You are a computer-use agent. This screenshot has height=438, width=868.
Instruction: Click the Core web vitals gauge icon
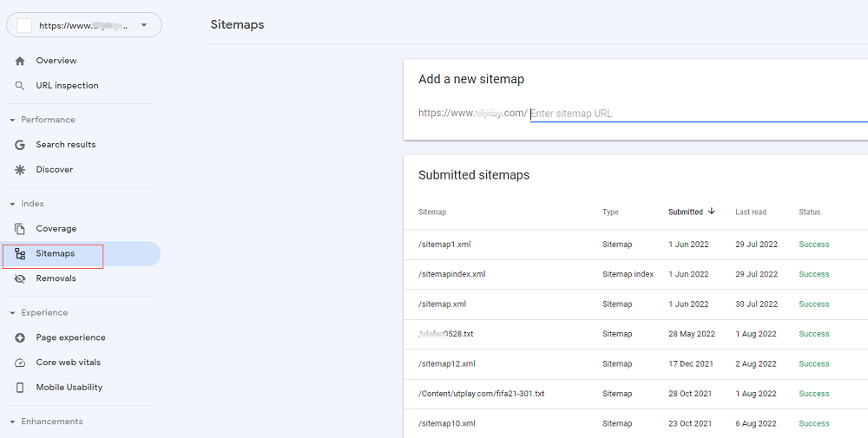point(20,363)
